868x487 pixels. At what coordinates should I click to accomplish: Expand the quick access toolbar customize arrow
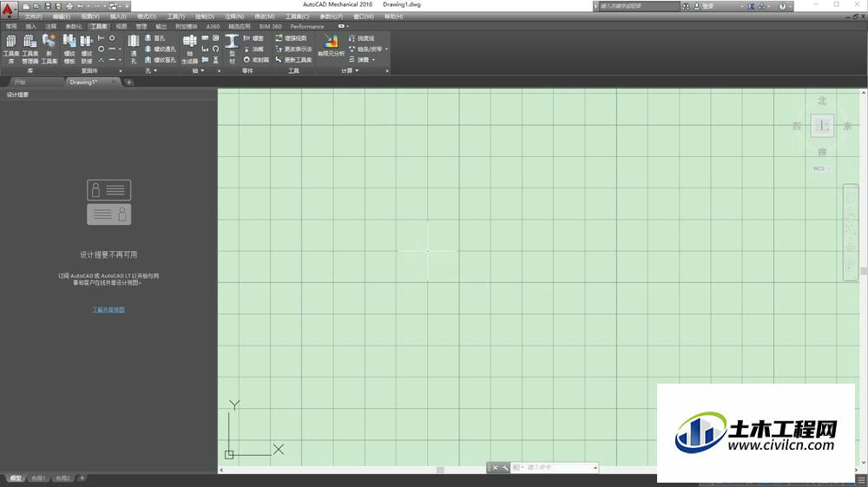point(127,6)
